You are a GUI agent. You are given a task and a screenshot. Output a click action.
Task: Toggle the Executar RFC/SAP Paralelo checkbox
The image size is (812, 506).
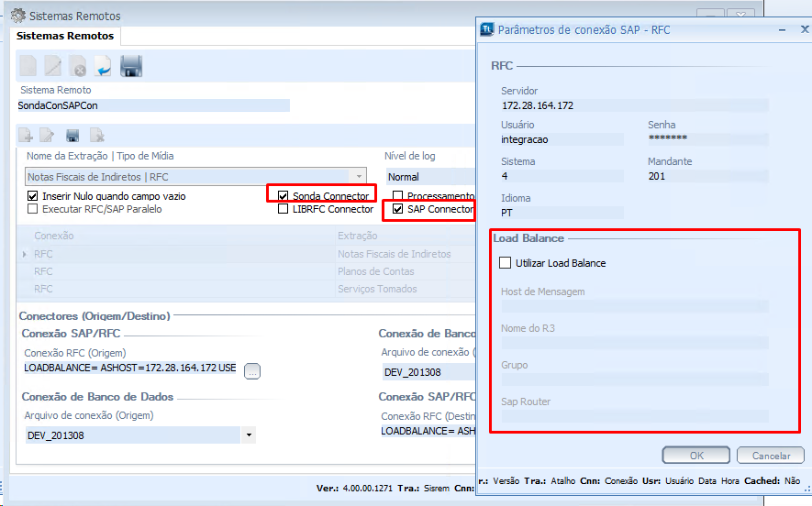tap(33, 209)
